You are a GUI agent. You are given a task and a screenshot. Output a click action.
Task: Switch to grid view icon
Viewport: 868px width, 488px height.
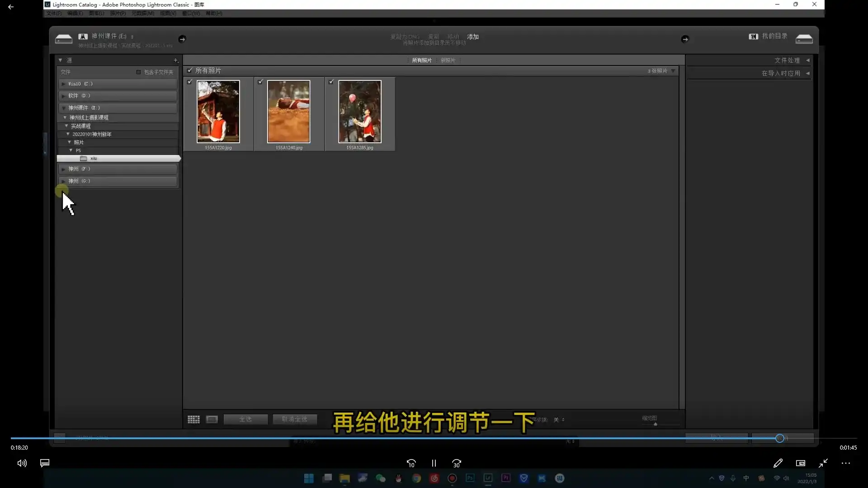tap(193, 419)
